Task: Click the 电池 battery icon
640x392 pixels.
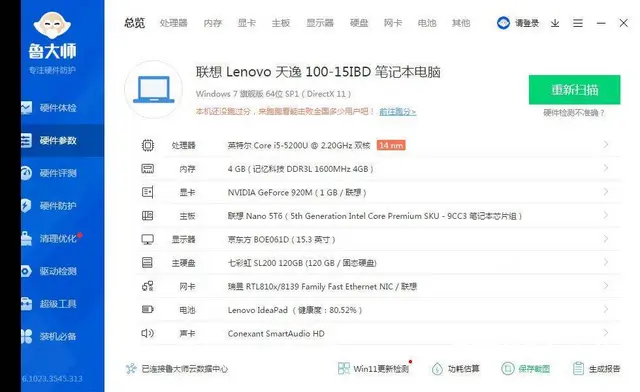Action: click(148, 310)
